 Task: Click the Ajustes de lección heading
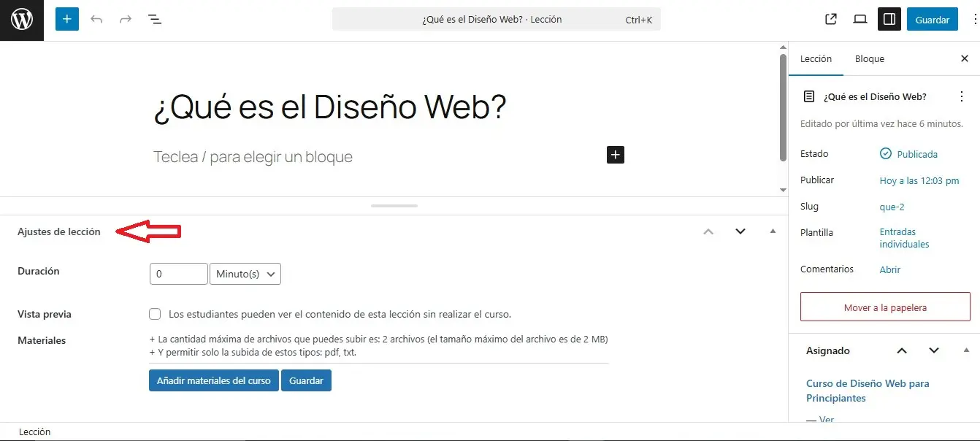[x=59, y=231]
